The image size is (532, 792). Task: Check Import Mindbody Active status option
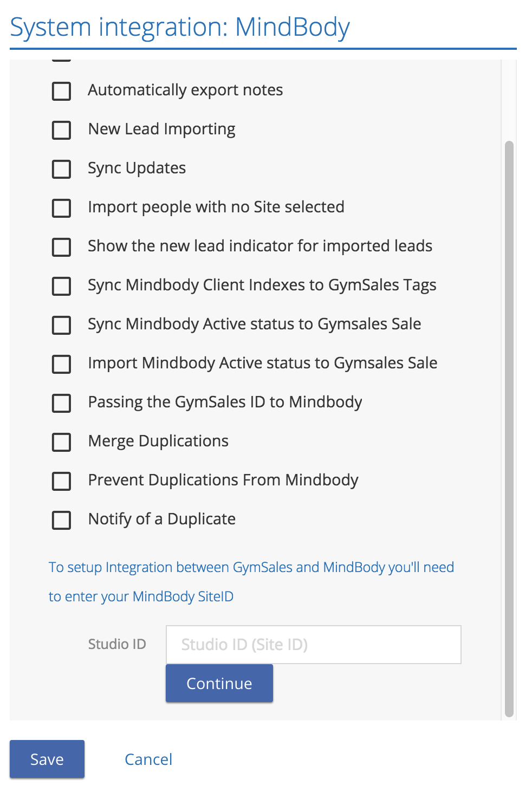(61, 364)
